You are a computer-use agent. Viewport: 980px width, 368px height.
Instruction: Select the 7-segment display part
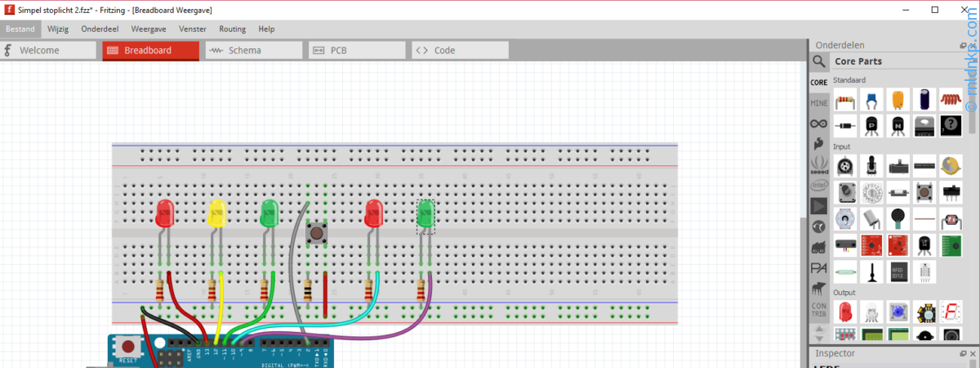[x=951, y=312]
